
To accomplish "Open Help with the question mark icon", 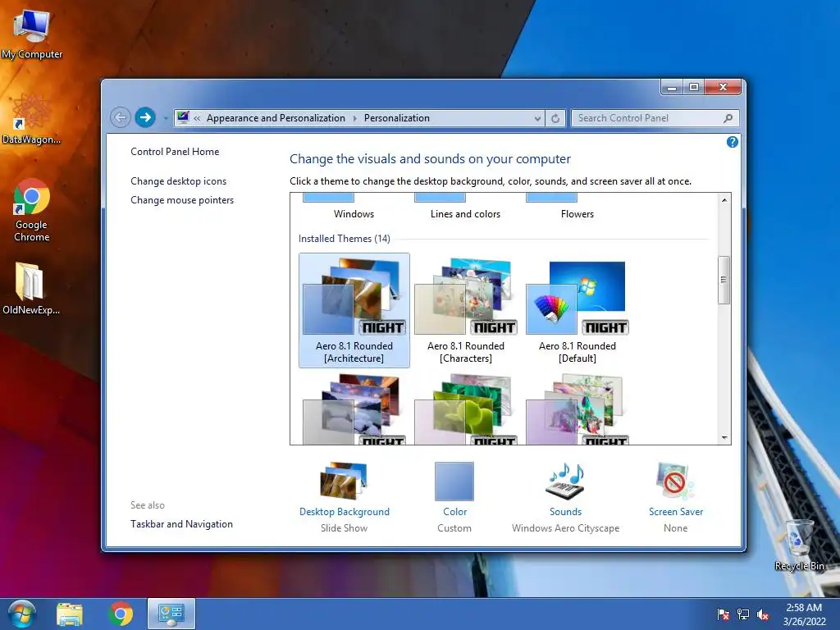I will 732,142.
